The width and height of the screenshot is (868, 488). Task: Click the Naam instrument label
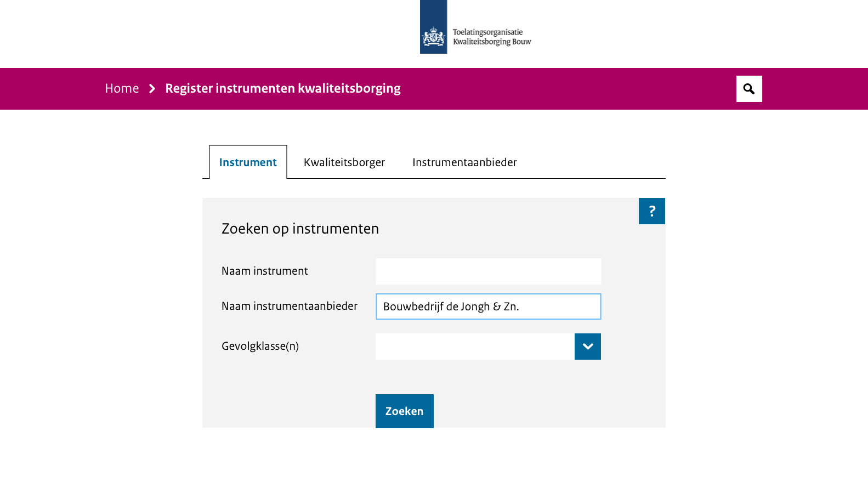point(265,271)
